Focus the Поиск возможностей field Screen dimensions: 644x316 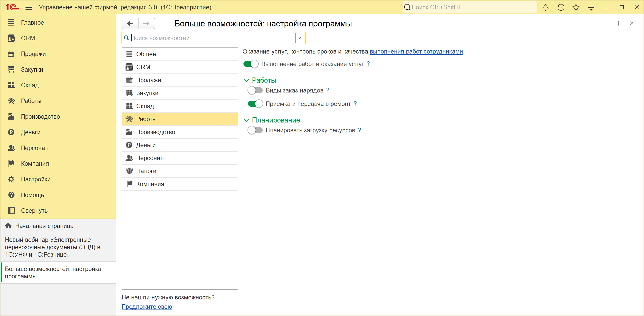click(x=213, y=38)
